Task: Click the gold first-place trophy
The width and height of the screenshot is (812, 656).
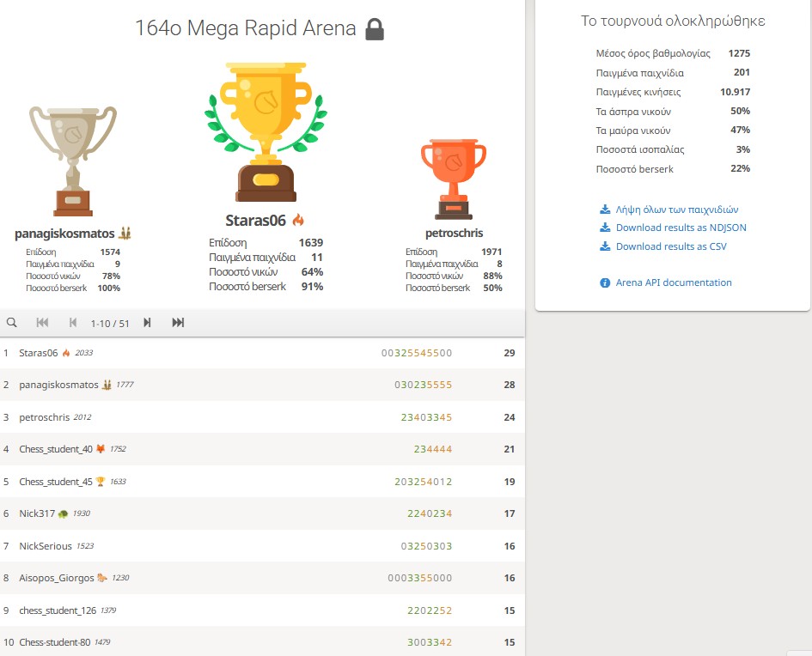Action: (266, 132)
